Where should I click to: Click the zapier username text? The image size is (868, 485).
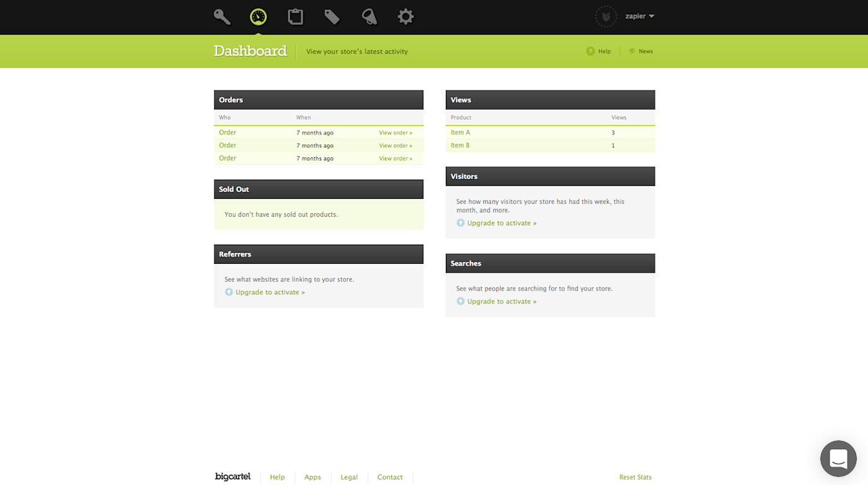(x=635, y=17)
